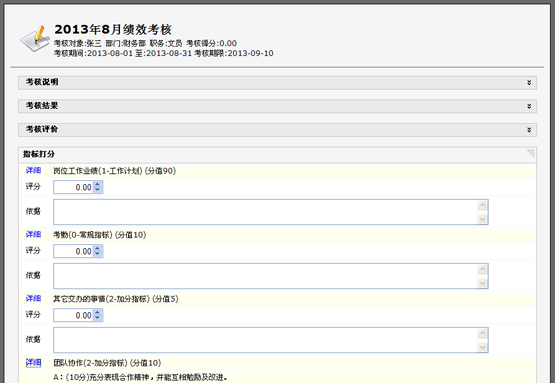
Task: Expand the 考核结果 section chevron
Action: 529,106
